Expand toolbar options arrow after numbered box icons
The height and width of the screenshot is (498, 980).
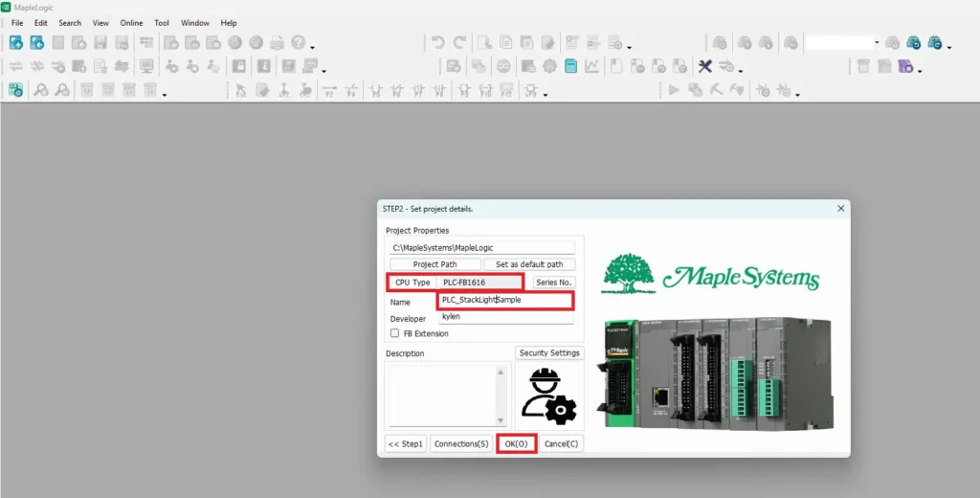click(x=165, y=95)
